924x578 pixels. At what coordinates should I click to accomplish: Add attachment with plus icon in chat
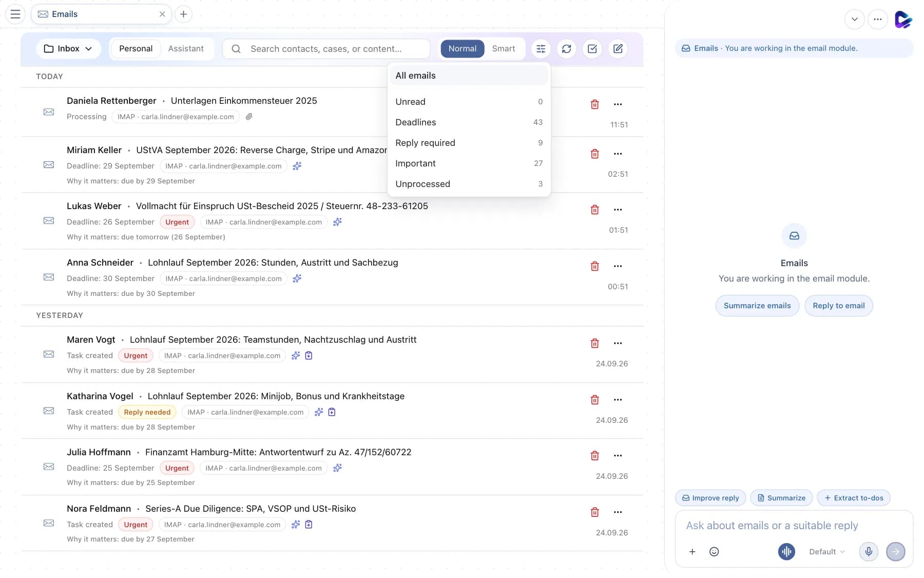[692, 552]
